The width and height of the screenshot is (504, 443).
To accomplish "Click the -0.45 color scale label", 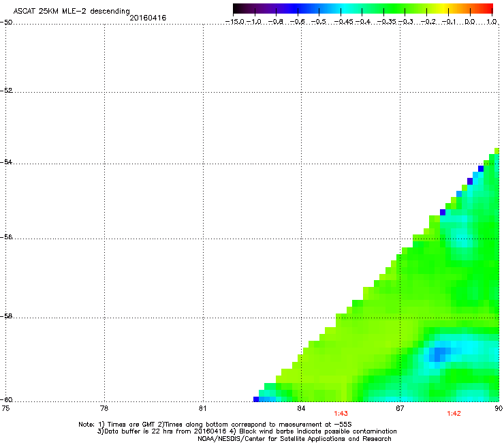I will pyautogui.click(x=343, y=22).
